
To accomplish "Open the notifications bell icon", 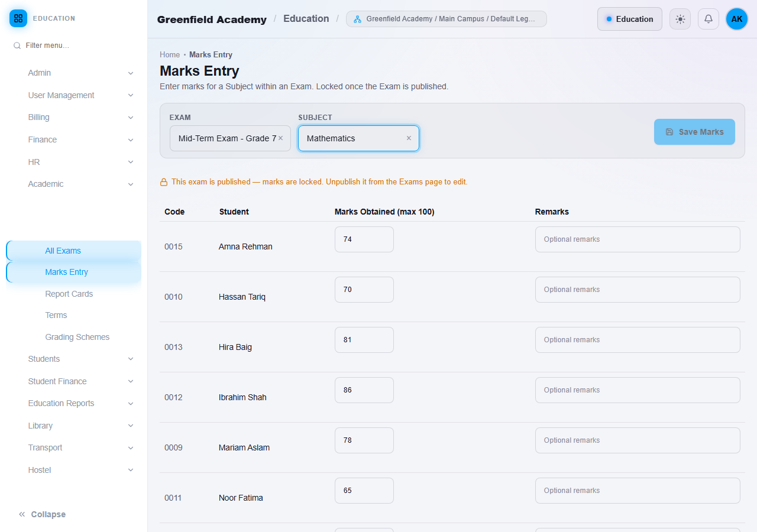I will coord(709,19).
